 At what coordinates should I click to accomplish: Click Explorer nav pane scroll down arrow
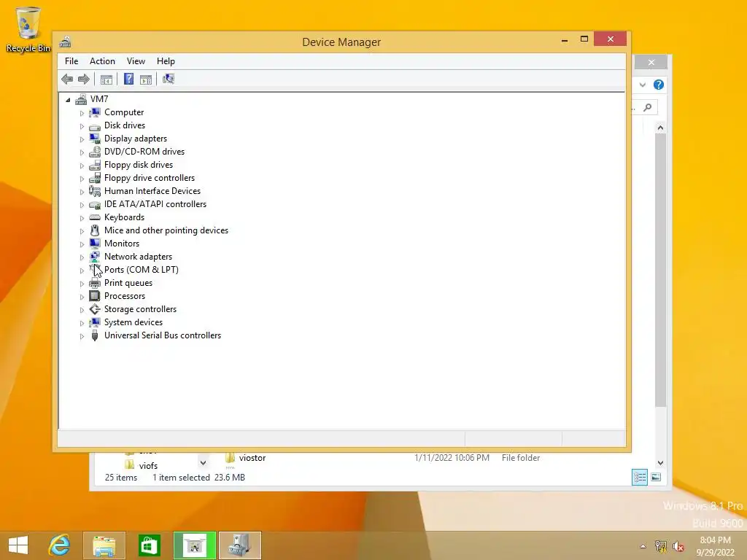[x=203, y=462]
